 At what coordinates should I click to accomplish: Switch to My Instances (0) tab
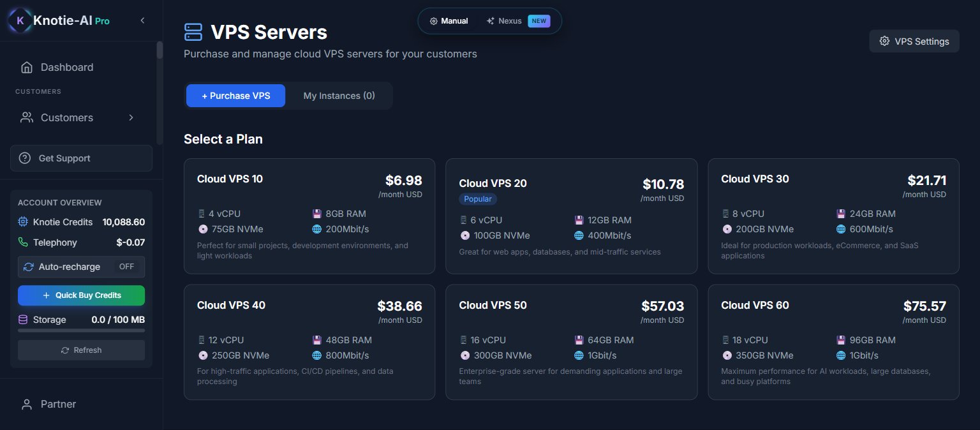click(339, 96)
